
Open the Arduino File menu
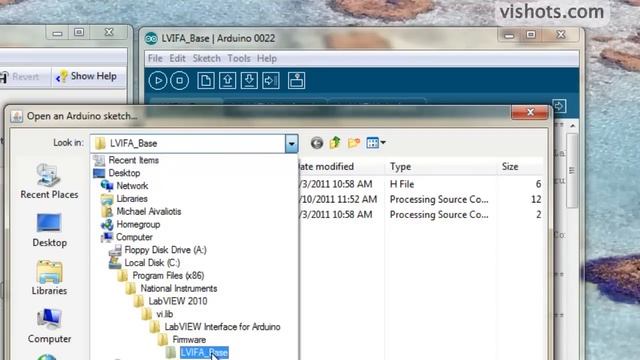point(155,58)
